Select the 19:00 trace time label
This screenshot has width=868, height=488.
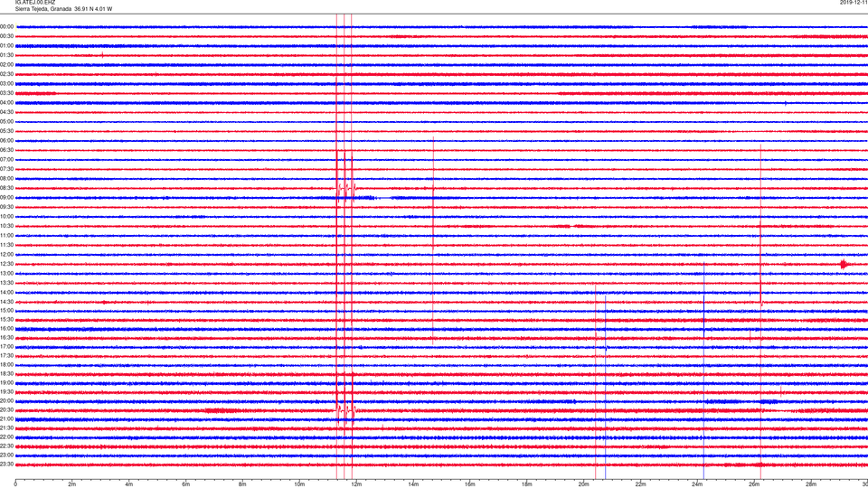(x=6, y=383)
